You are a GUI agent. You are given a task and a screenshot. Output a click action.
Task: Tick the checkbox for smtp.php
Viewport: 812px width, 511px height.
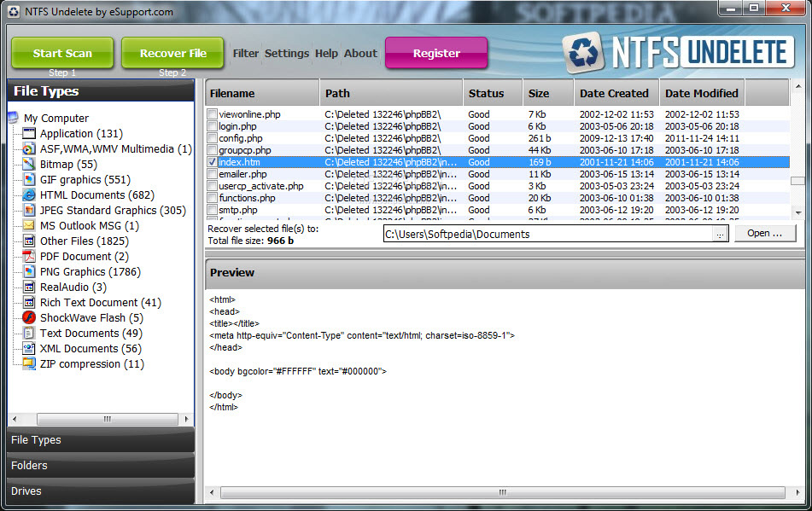[x=213, y=210]
